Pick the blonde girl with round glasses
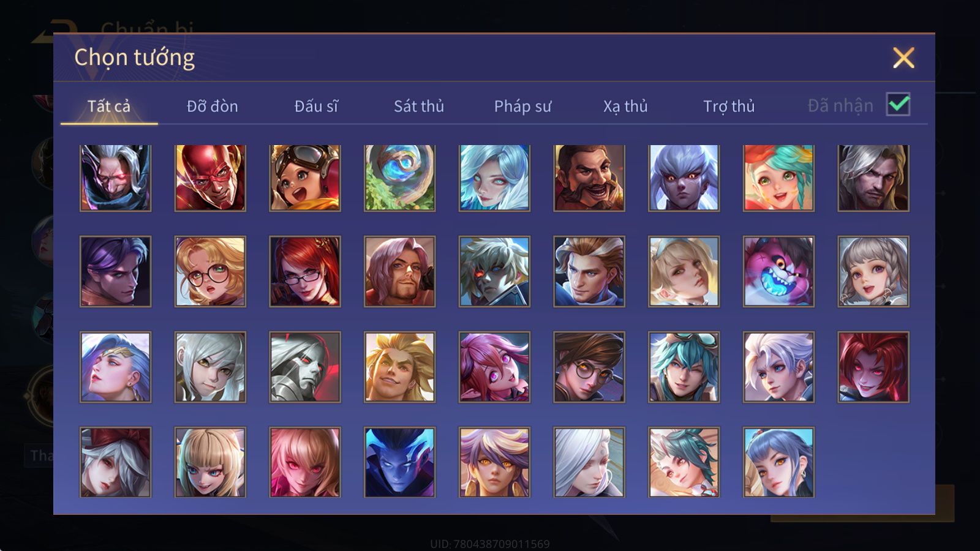The height and width of the screenshot is (551, 980). click(x=210, y=271)
